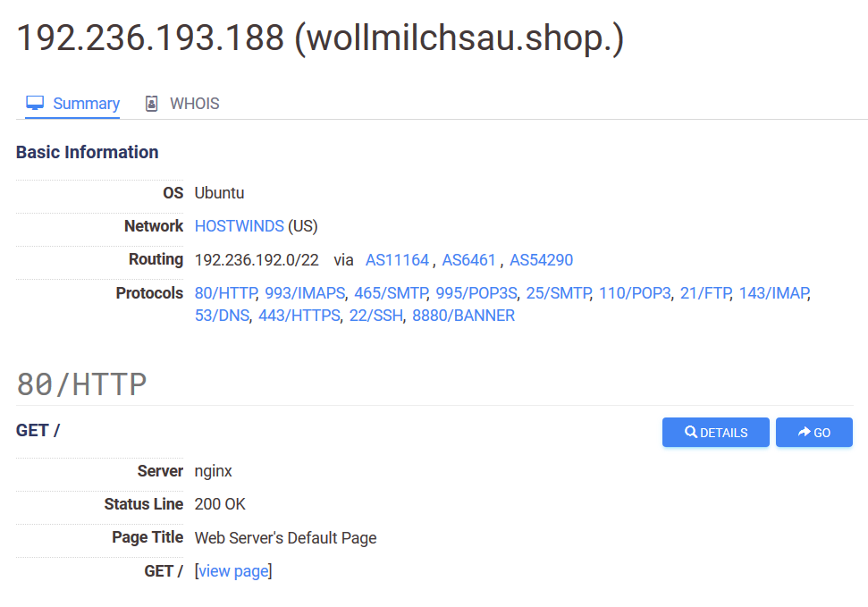Open the HOSTWINDS network link
Image resolution: width=868 pixels, height=607 pixels.
click(239, 226)
